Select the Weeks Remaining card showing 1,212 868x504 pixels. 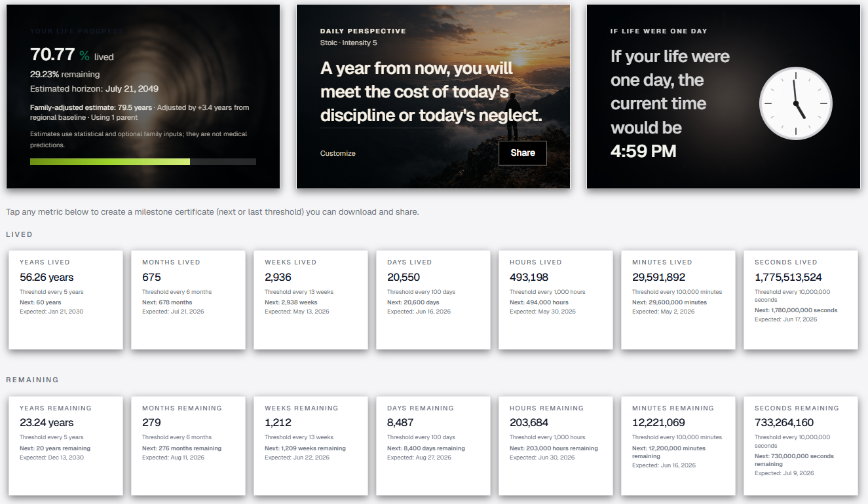coord(311,446)
